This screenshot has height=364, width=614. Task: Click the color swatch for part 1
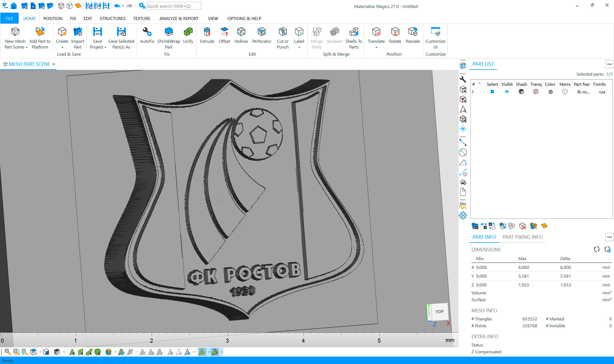(550, 92)
